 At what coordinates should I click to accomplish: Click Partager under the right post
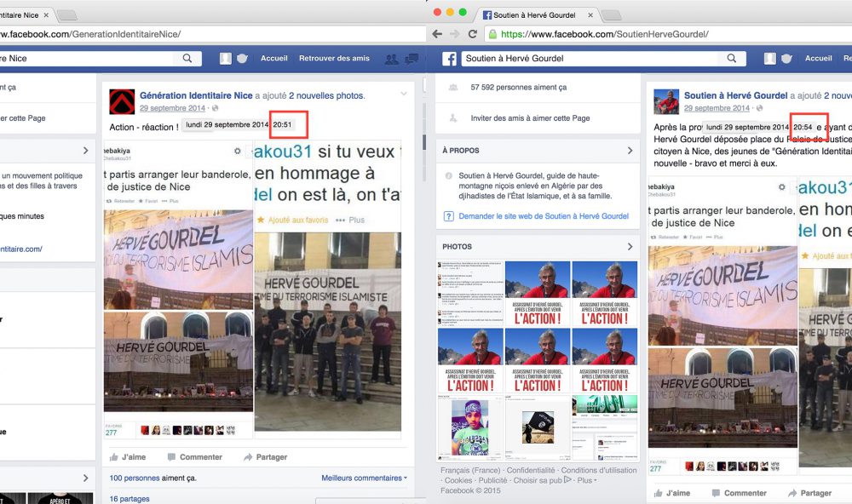coord(809,493)
